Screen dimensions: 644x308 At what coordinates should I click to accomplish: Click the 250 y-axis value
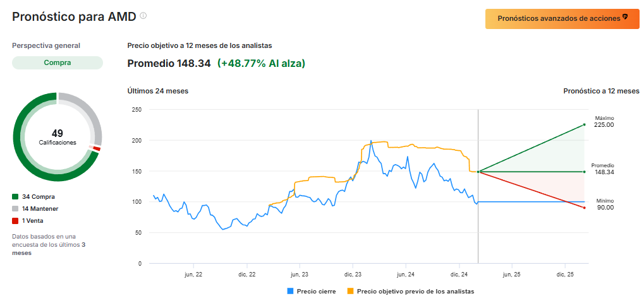tap(137, 109)
